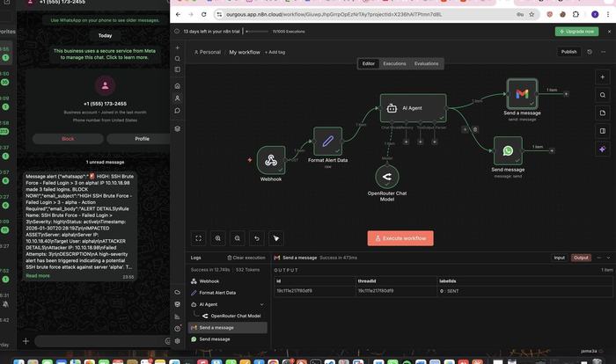The height and width of the screenshot is (364, 616).
Task: Collapse the AI Agent log entry
Action: [262, 304]
